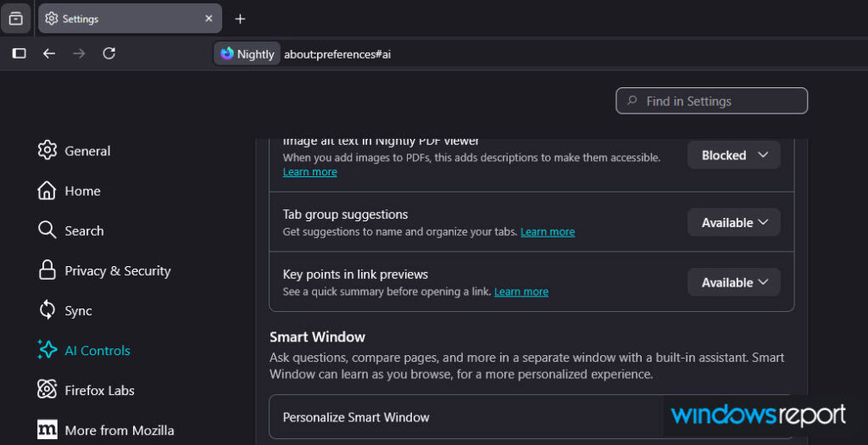868x445 pixels.
Task: Click the Settings tab title
Action: (x=81, y=19)
